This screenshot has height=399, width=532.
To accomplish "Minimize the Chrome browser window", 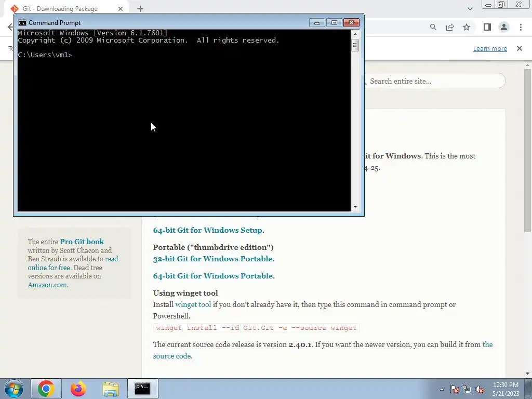I will (488, 4).
